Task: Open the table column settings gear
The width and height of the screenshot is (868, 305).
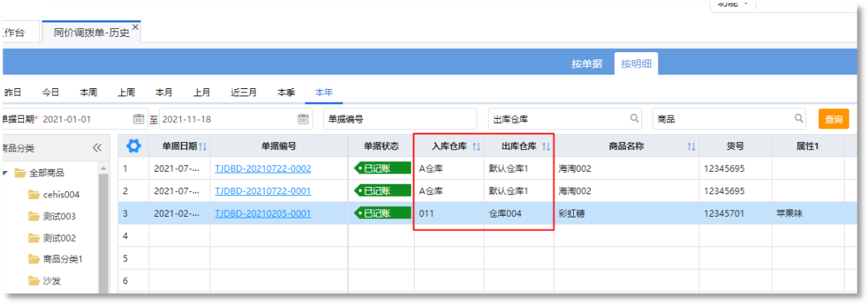Action: 133,146
